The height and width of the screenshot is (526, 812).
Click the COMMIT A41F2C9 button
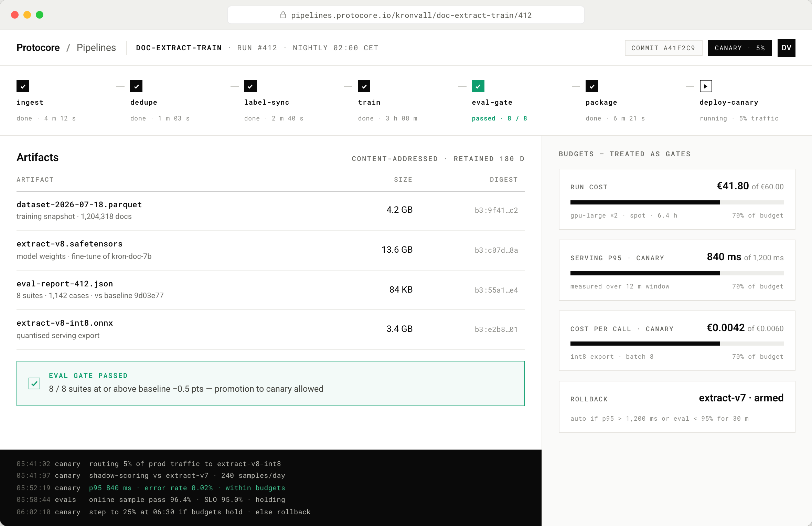click(663, 48)
